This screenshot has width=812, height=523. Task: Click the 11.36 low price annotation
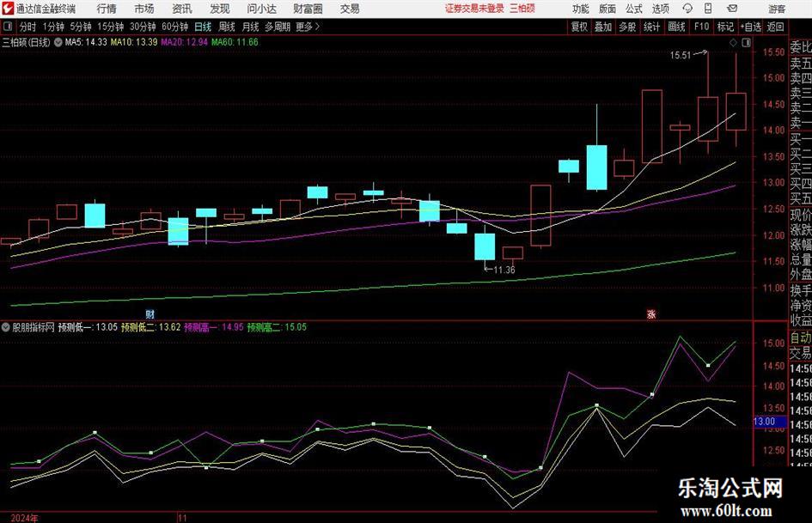click(504, 270)
